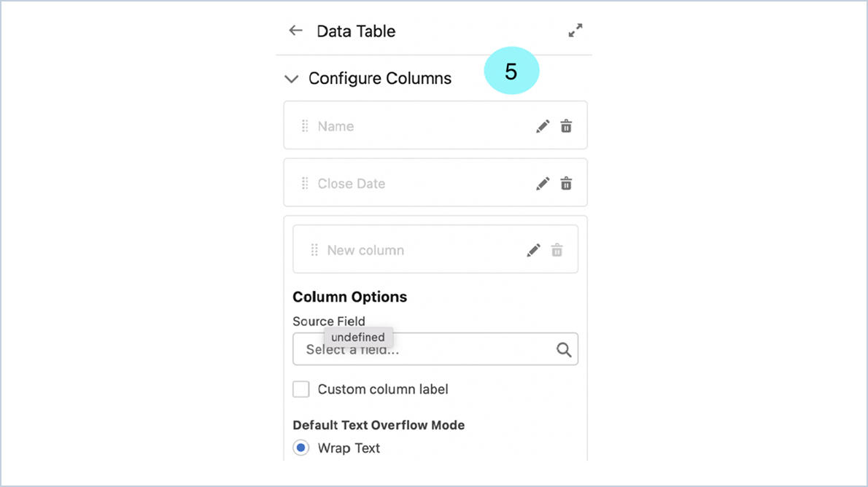868x487 pixels.
Task: Collapse the Configure Columns section
Action: tap(290, 78)
